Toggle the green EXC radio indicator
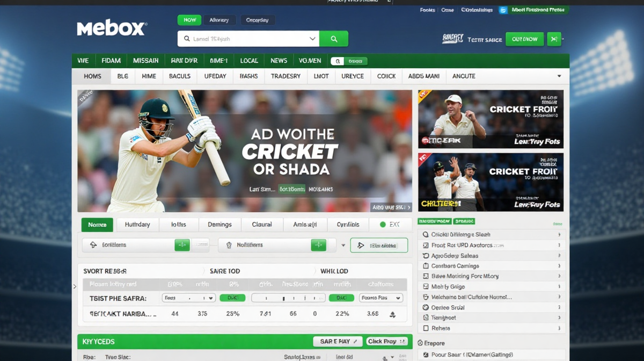This screenshot has height=361, width=644. tap(383, 225)
